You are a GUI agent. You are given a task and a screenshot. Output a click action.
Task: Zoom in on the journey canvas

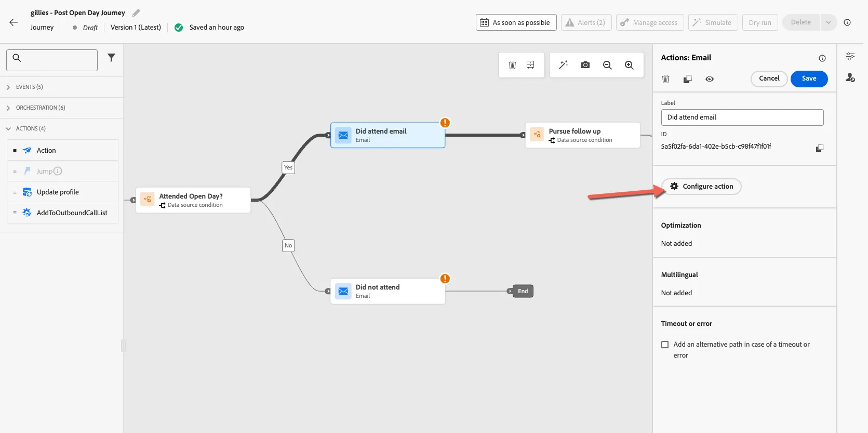(629, 65)
